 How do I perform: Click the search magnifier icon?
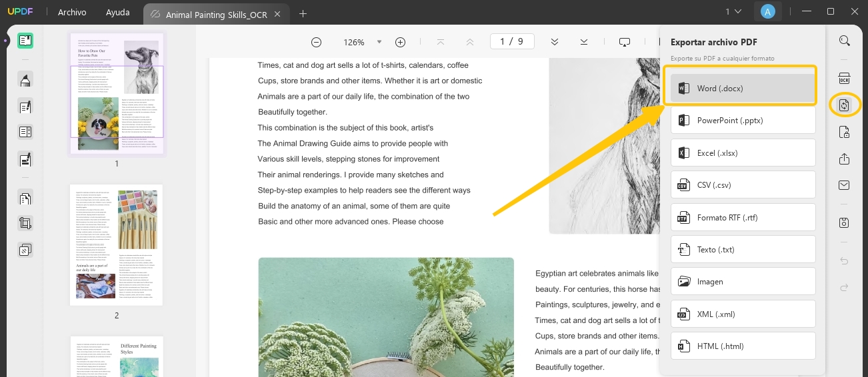[845, 41]
